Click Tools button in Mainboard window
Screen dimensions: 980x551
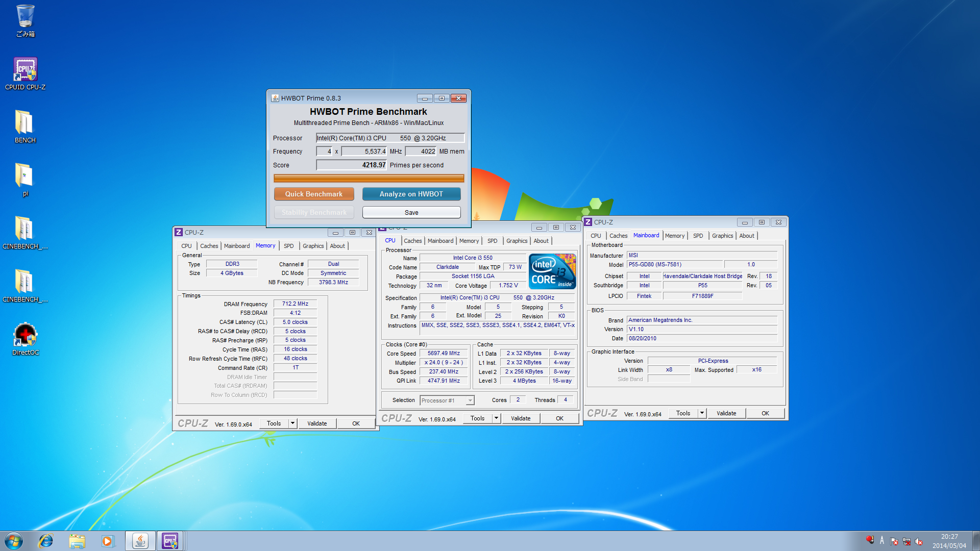(683, 413)
